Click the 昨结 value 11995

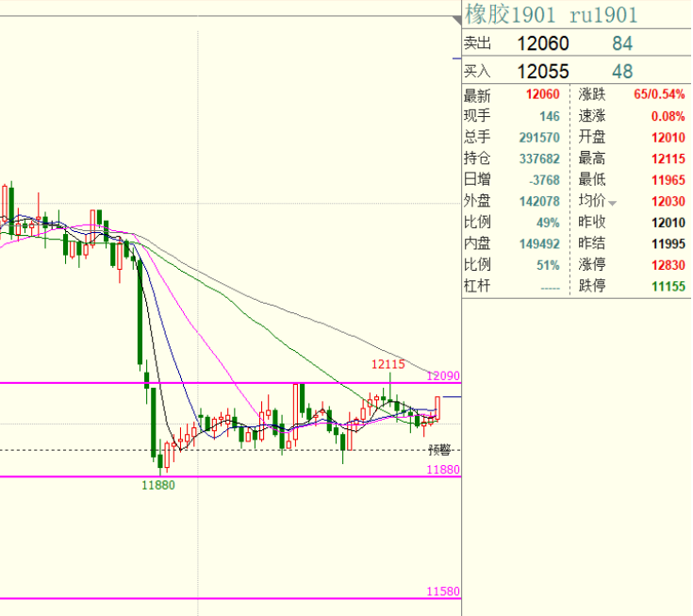point(668,243)
